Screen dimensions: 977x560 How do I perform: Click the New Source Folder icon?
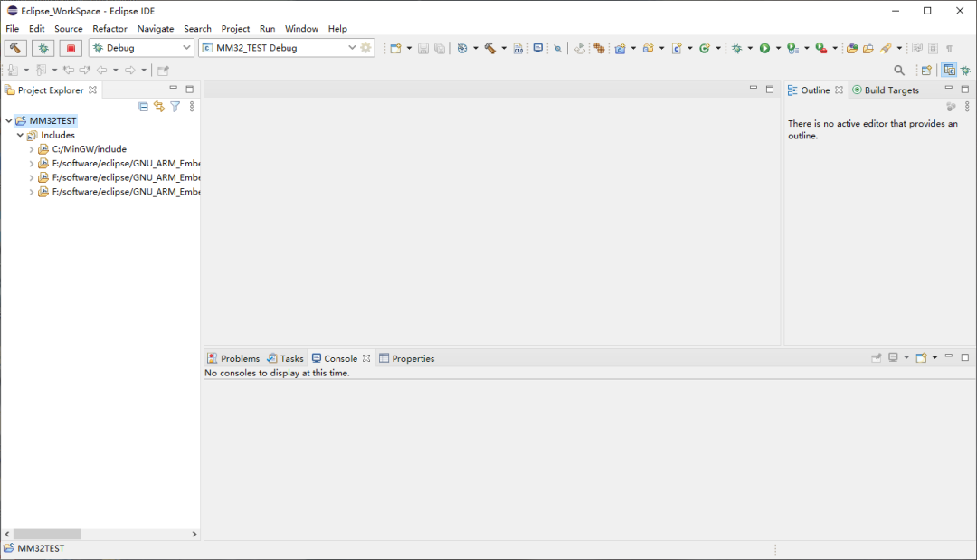pyautogui.click(x=648, y=49)
